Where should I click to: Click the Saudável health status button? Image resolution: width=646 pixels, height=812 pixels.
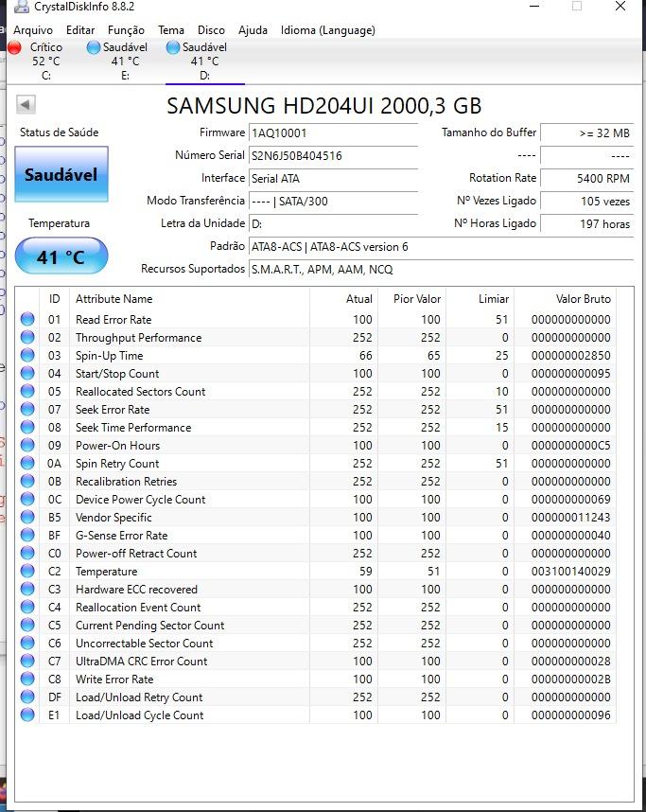[61, 174]
